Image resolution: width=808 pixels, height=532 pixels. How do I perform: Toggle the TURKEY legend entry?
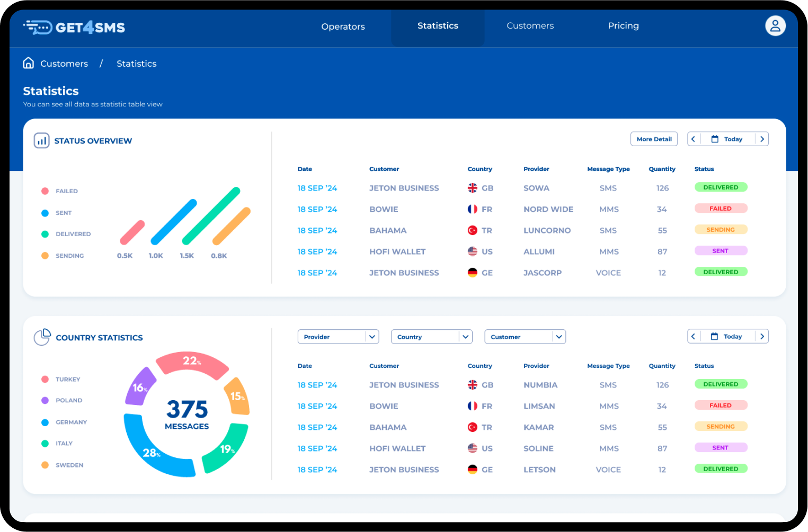61,380
